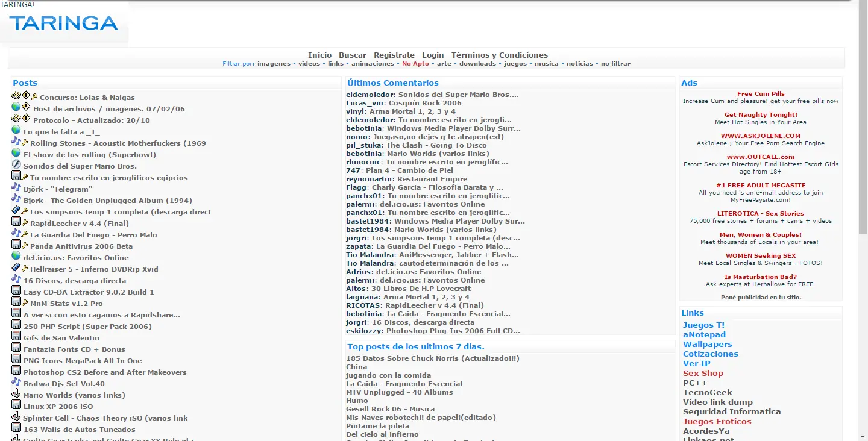Filter posts by 'noticias'
868x441 pixels.
[580, 64]
